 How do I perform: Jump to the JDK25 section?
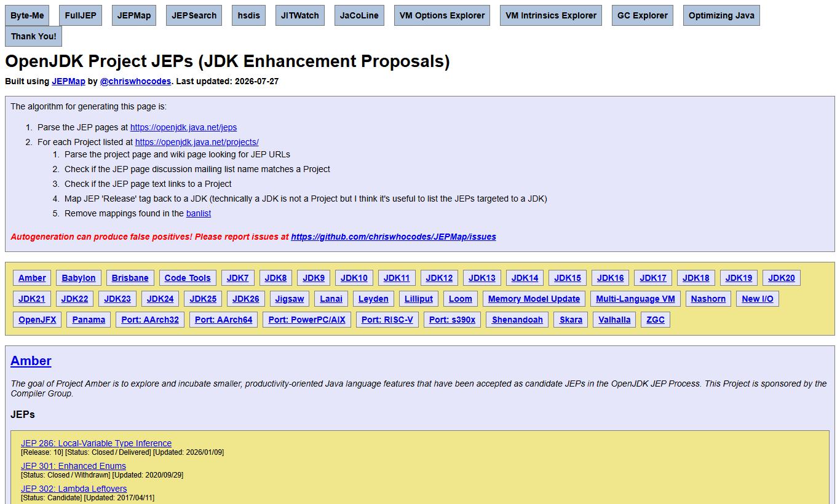tap(203, 299)
